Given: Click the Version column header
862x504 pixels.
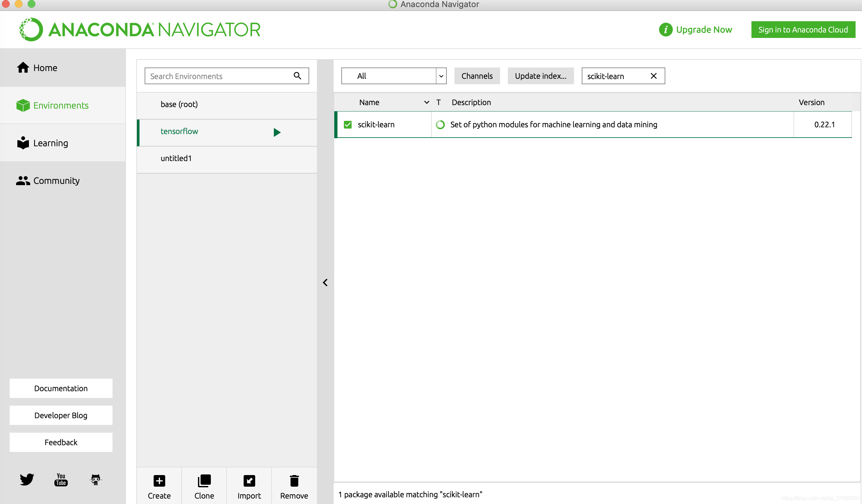Looking at the screenshot, I should (x=811, y=102).
